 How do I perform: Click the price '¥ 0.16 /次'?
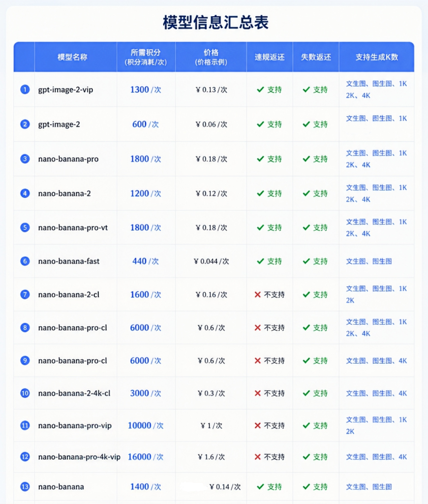211,295
